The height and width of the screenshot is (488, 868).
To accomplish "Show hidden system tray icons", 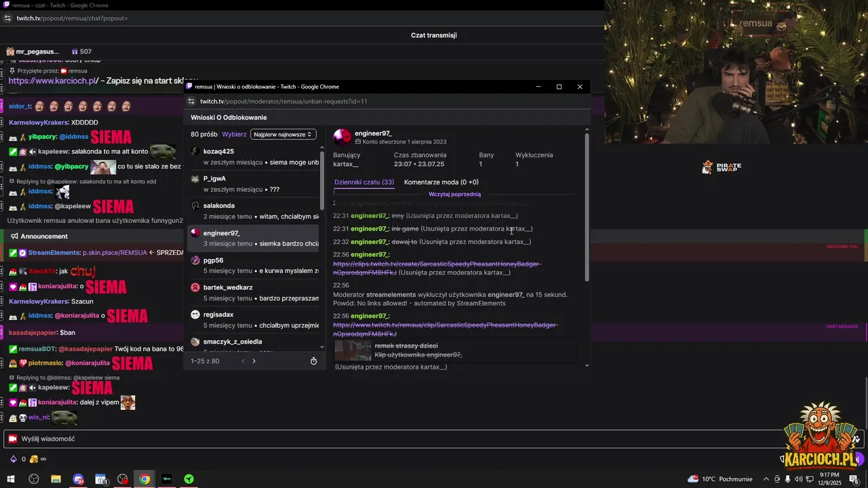I will 766,479.
